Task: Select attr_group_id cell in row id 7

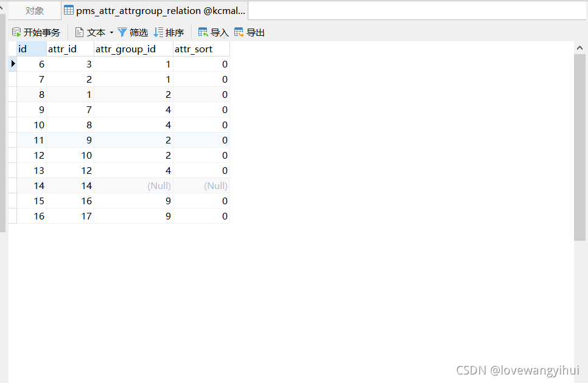Action: click(133, 80)
